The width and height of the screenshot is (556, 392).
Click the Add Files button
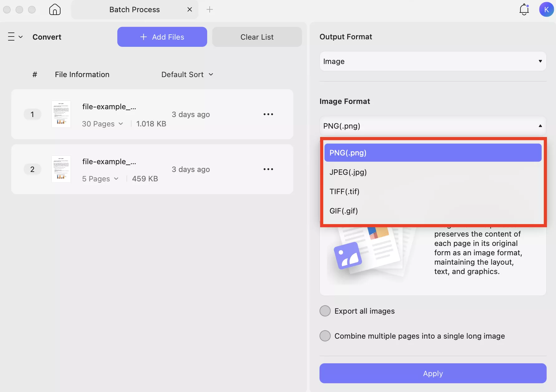[162, 37]
